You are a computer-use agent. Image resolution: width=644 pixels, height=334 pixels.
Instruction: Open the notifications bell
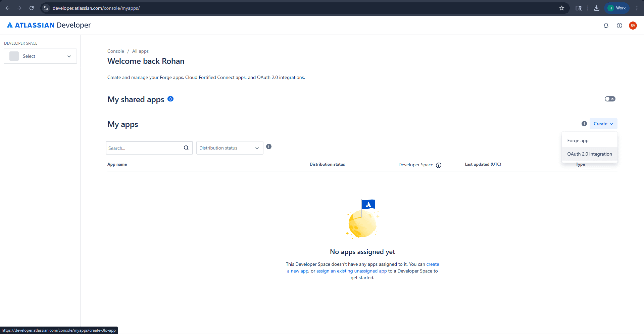(606, 25)
